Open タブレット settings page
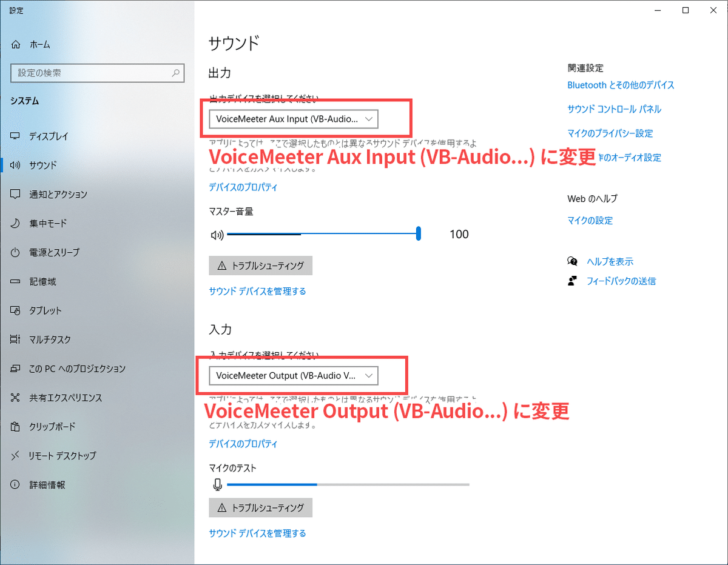Screen dimensions: 728x565 click(x=45, y=310)
